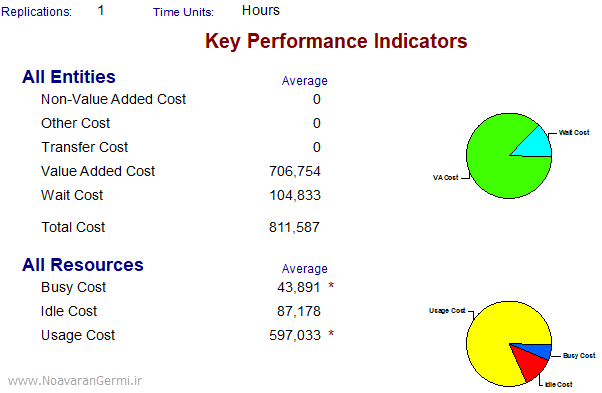Select the value 43,891
This screenshot has height=393, width=602.
coord(298,287)
